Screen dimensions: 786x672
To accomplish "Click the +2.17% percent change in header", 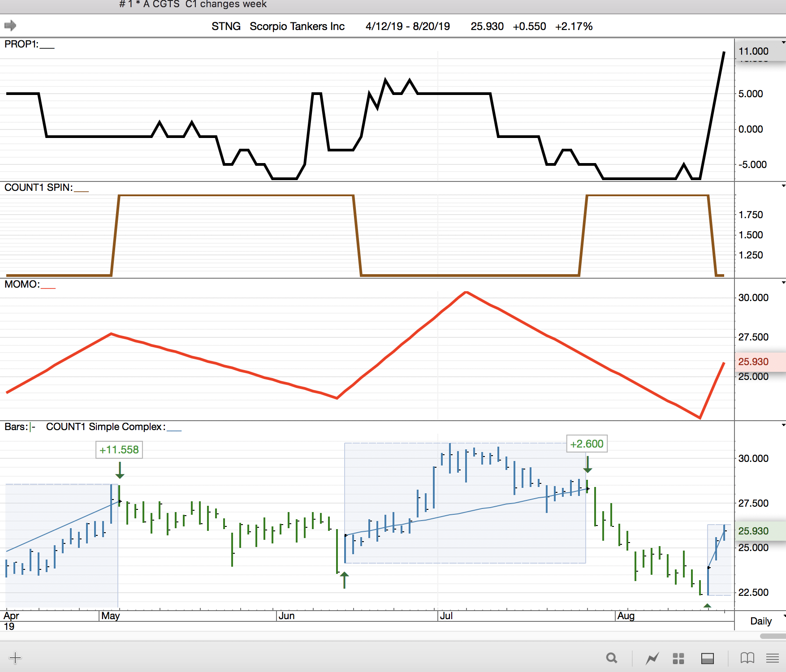I will [574, 26].
